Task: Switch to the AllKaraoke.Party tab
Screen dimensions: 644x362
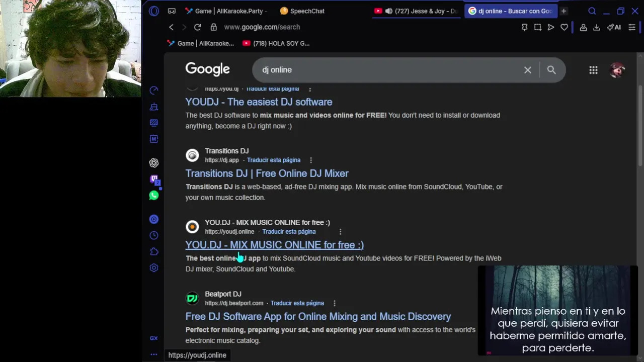Action: coord(226,11)
